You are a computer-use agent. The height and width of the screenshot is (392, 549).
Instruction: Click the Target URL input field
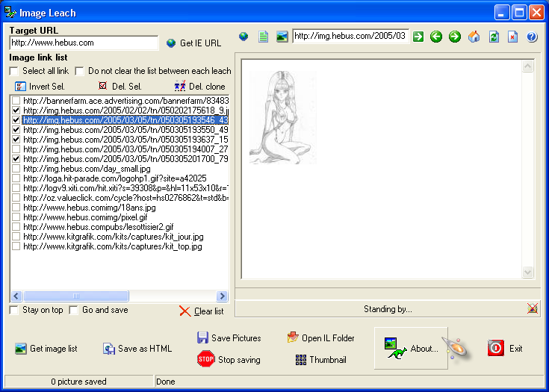tap(84, 43)
